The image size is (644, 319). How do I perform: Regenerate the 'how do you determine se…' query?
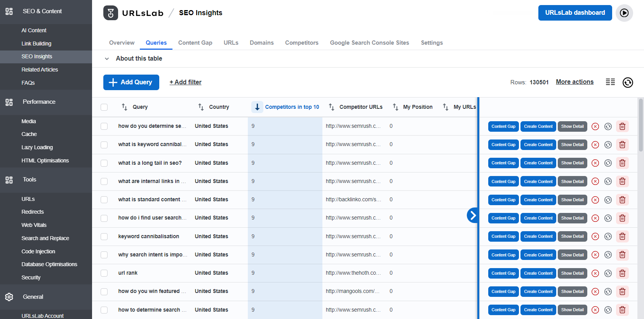pos(608,126)
